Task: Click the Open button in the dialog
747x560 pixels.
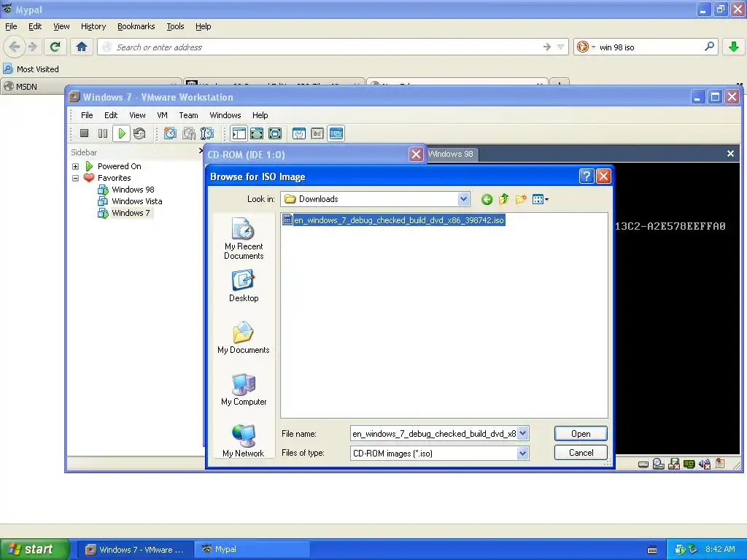Action: point(581,433)
